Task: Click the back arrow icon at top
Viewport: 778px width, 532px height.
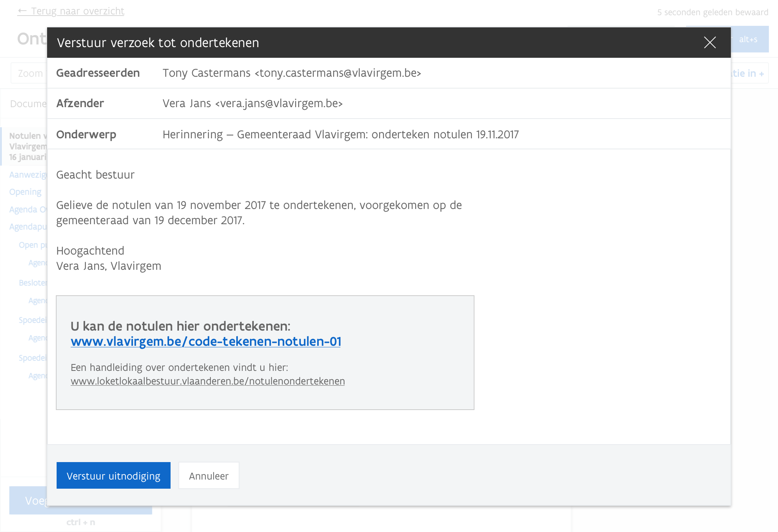Action: tap(22, 11)
